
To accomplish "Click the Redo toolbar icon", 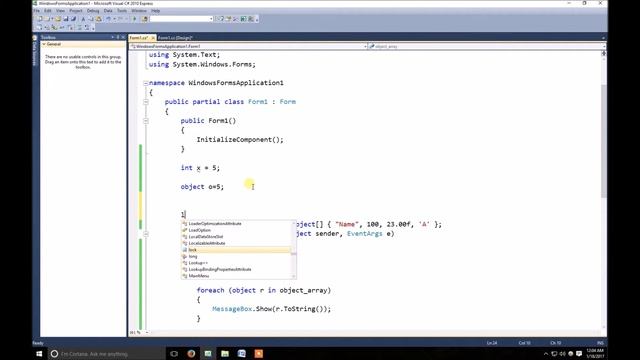I will click(x=121, y=19).
